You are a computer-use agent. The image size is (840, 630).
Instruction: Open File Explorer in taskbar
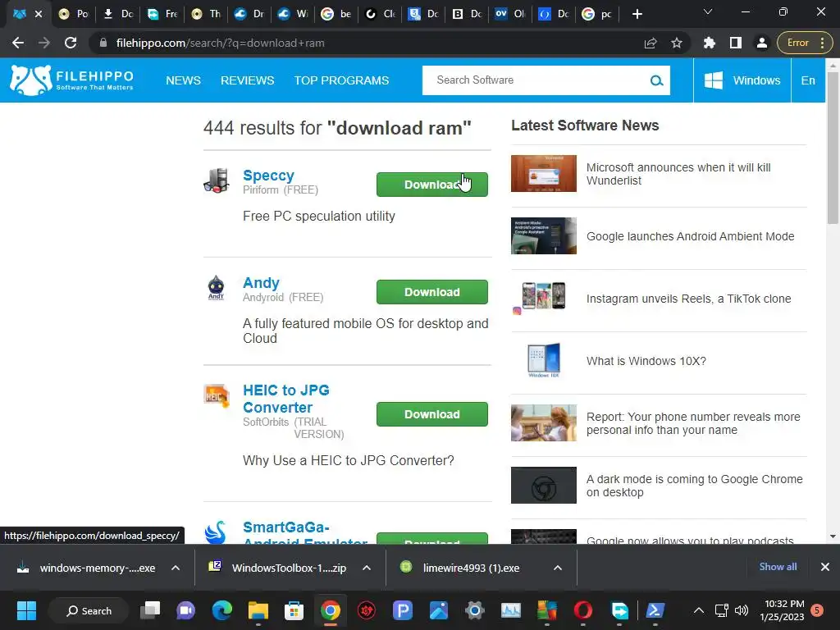tap(258, 610)
